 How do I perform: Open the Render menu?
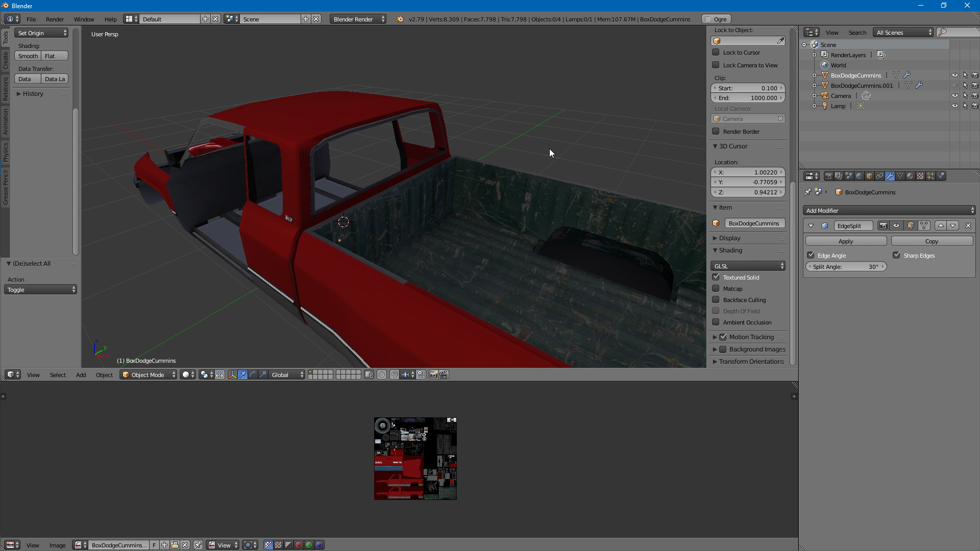[x=55, y=19]
